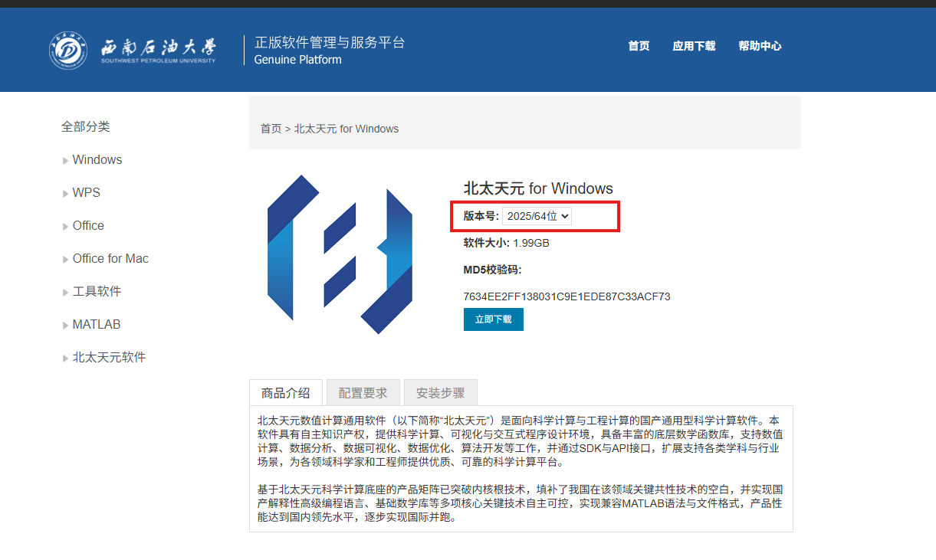Open 首页 in the top navigation

pos(638,46)
